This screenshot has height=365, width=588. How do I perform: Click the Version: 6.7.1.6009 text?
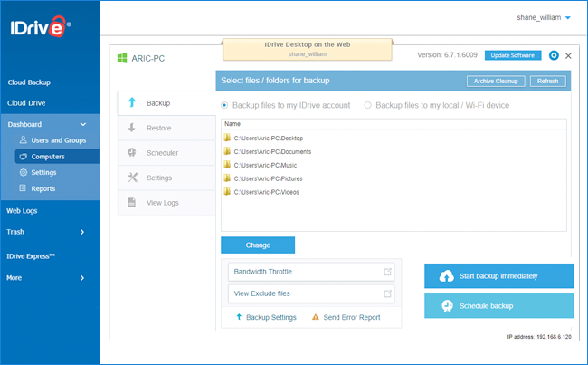[448, 55]
